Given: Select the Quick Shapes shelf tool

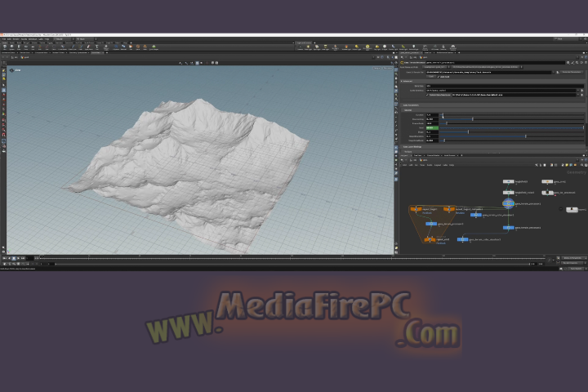Looking at the screenshot, I should pyautogui.click(x=154, y=47).
